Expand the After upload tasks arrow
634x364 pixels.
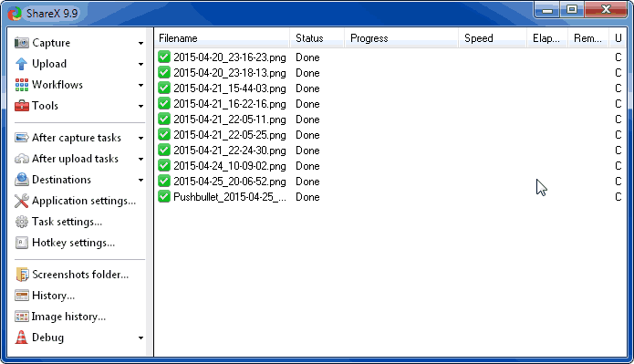pyautogui.click(x=140, y=160)
